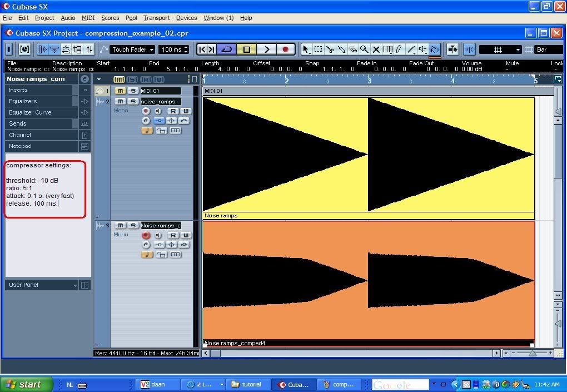Expand the Notepad inspector section

coord(42,146)
